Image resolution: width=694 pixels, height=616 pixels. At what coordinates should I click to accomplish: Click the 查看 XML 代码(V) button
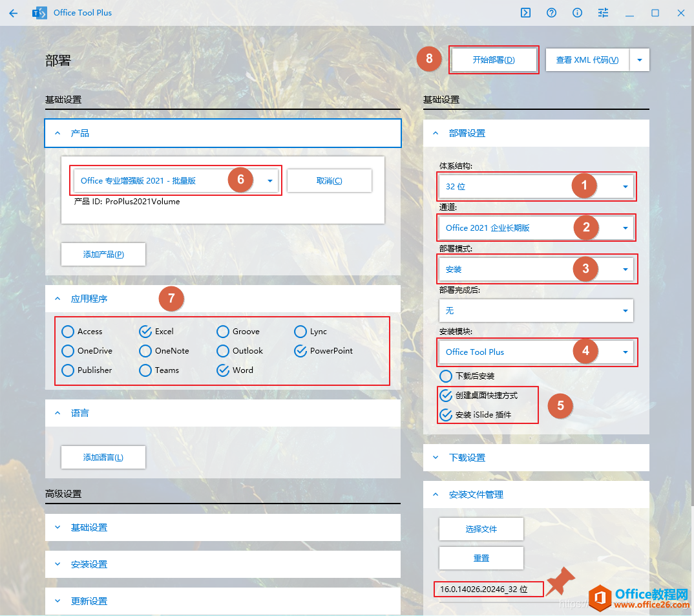click(x=587, y=59)
